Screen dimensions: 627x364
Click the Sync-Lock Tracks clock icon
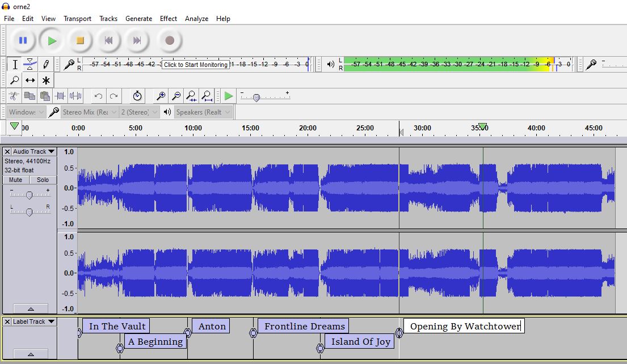pyautogui.click(x=137, y=96)
